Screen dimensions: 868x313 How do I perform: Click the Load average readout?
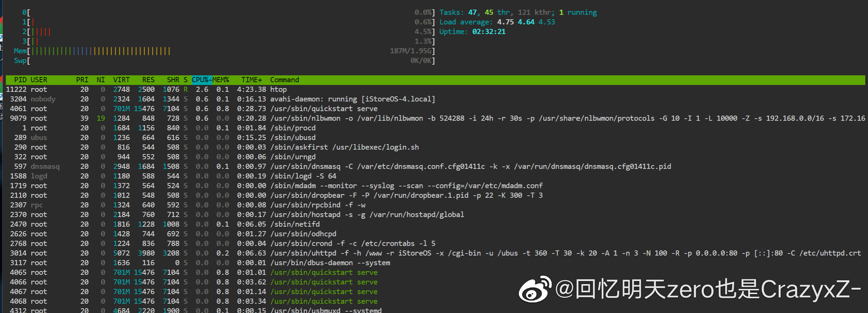tap(497, 22)
